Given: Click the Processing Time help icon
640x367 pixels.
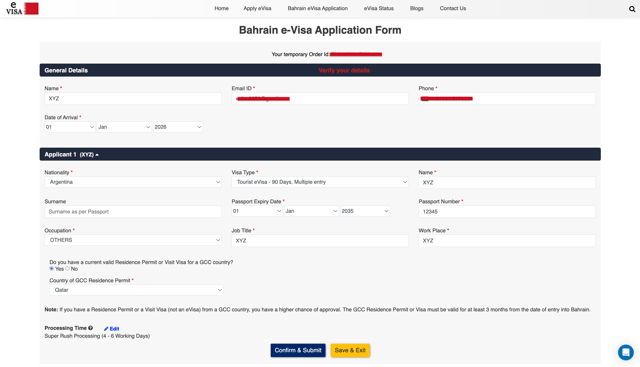Looking at the screenshot, I should pyautogui.click(x=91, y=328).
